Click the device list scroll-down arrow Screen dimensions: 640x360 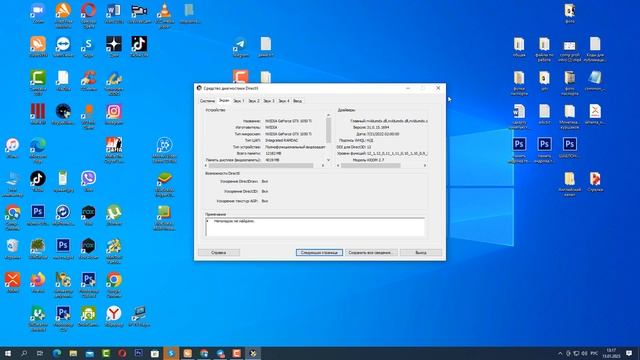click(x=329, y=160)
